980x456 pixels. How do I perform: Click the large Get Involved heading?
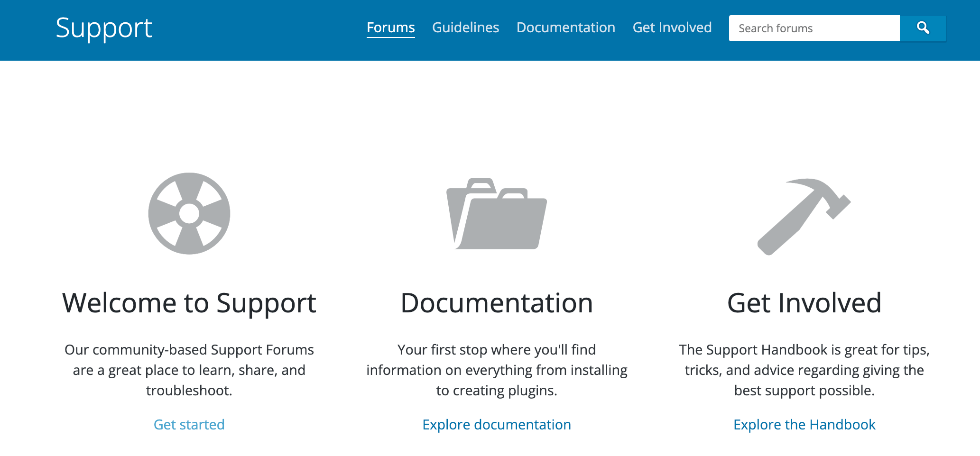804,303
